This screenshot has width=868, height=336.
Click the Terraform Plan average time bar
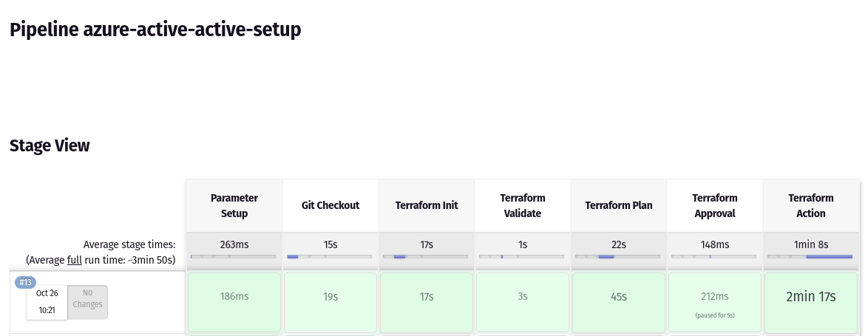[619, 256]
